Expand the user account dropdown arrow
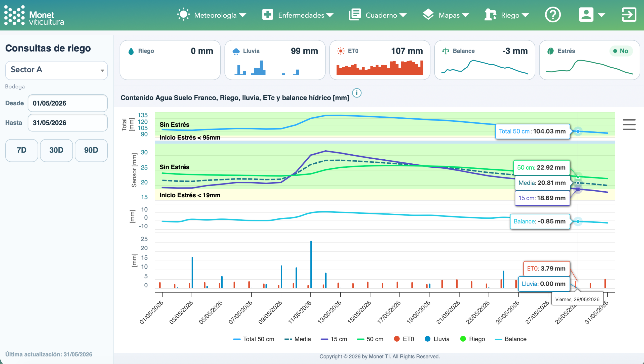 [x=601, y=15]
